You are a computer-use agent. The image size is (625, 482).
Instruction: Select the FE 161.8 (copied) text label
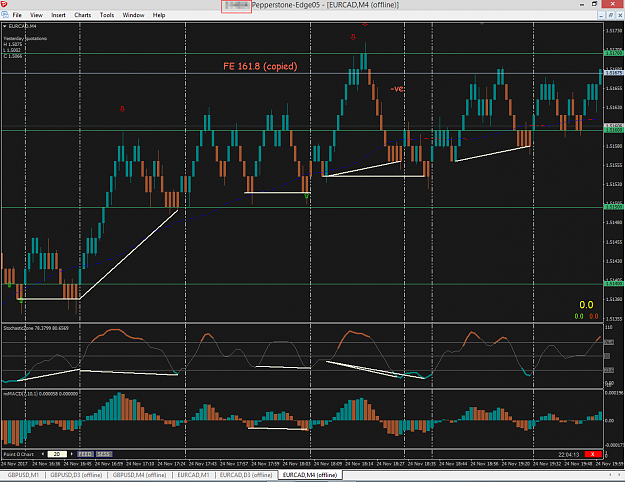(260, 66)
